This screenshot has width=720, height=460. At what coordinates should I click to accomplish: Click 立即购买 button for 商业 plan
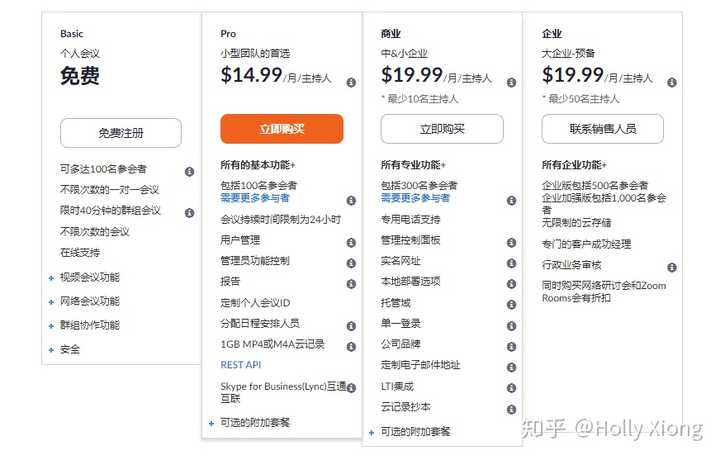click(442, 129)
